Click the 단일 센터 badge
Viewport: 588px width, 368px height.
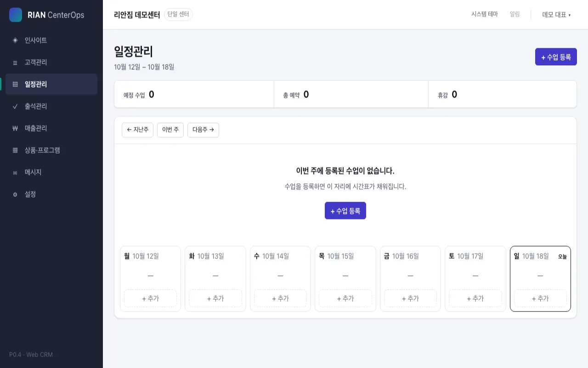pyautogui.click(x=178, y=14)
